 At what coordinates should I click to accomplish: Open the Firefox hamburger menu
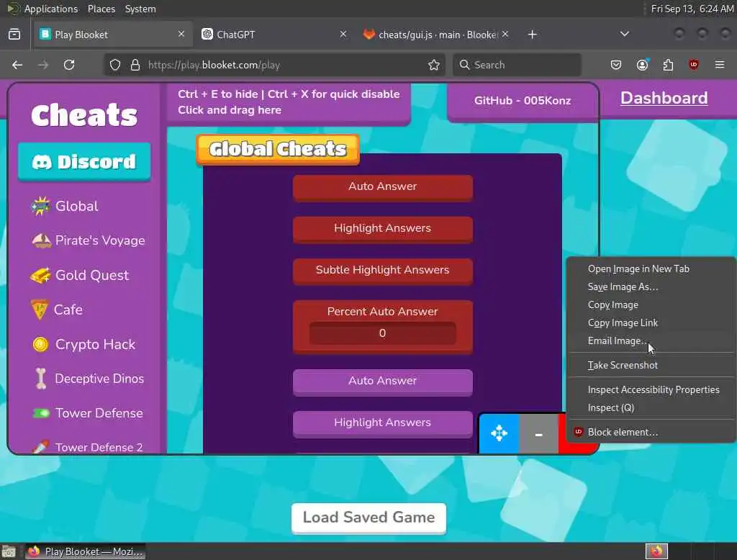coord(720,65)
